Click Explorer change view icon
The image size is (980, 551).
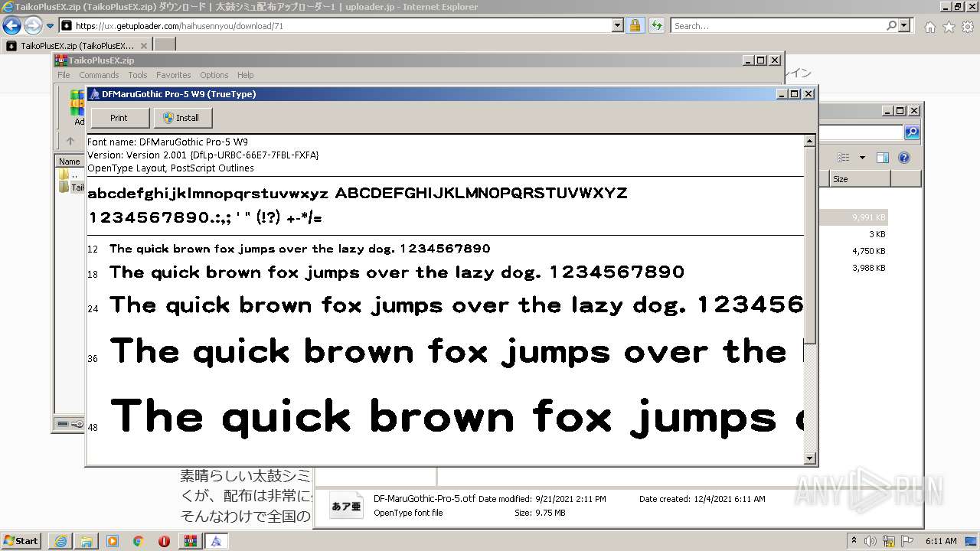844,158
